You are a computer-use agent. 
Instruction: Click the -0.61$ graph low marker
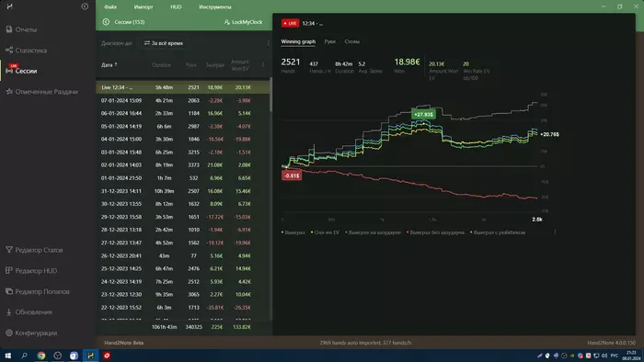tap(292, 175)
